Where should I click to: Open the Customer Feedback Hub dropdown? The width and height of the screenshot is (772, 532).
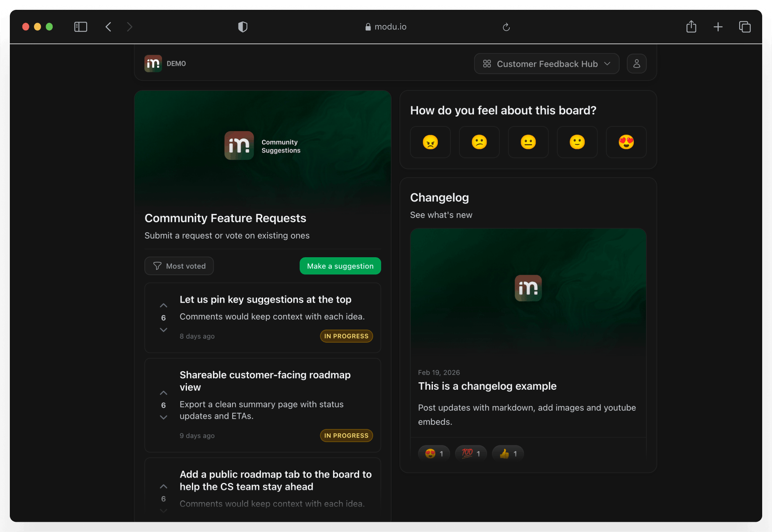(x=547, y=64)
